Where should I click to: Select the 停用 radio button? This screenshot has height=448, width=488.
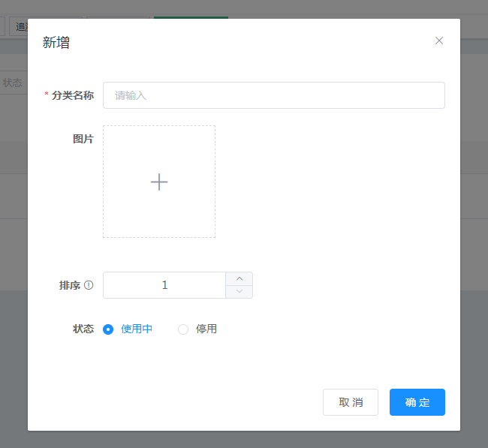pos(183,329)
